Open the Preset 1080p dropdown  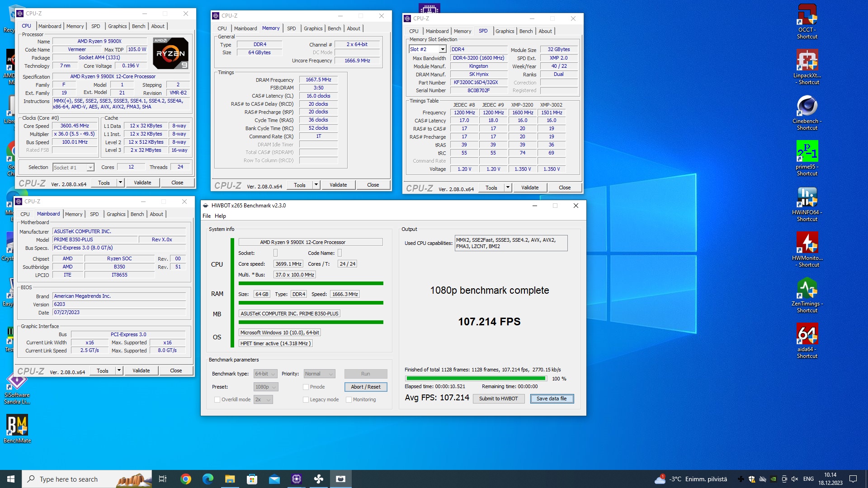click(x=266, y=387)
